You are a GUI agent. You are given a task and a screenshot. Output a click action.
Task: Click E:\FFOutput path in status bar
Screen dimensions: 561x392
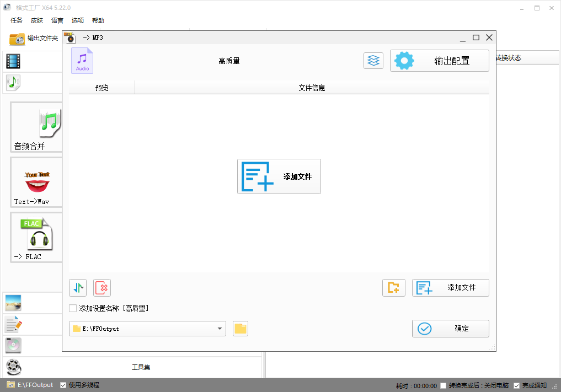pyautogui.click(x=35, y=385)
